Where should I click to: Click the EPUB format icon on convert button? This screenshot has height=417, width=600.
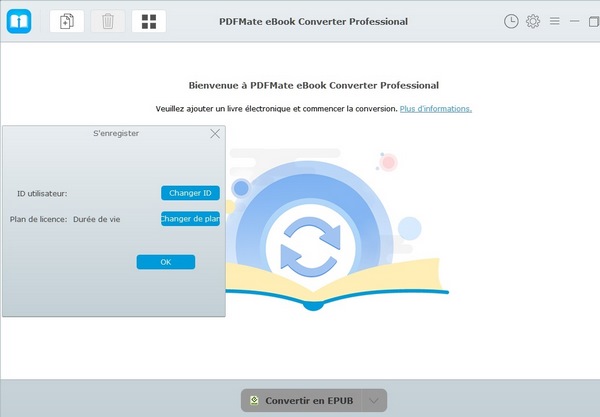tap(254, 401)
